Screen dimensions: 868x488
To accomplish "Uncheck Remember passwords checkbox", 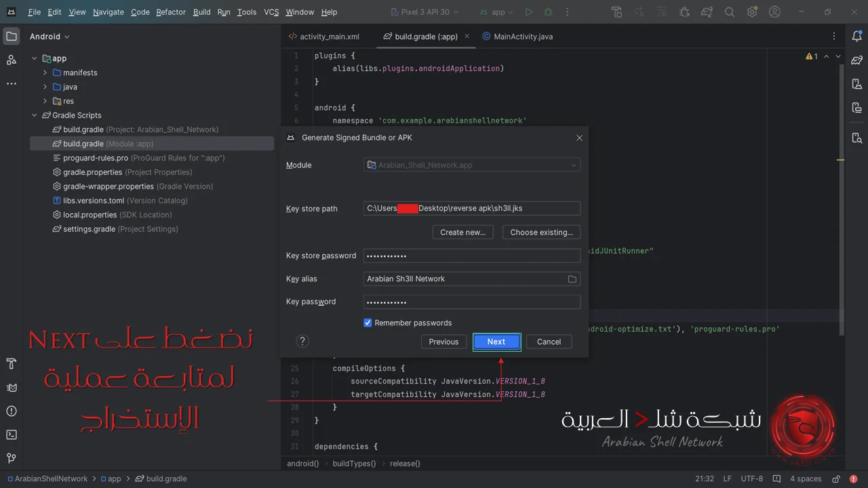I will pyautogui.click(x=368, y=323).
